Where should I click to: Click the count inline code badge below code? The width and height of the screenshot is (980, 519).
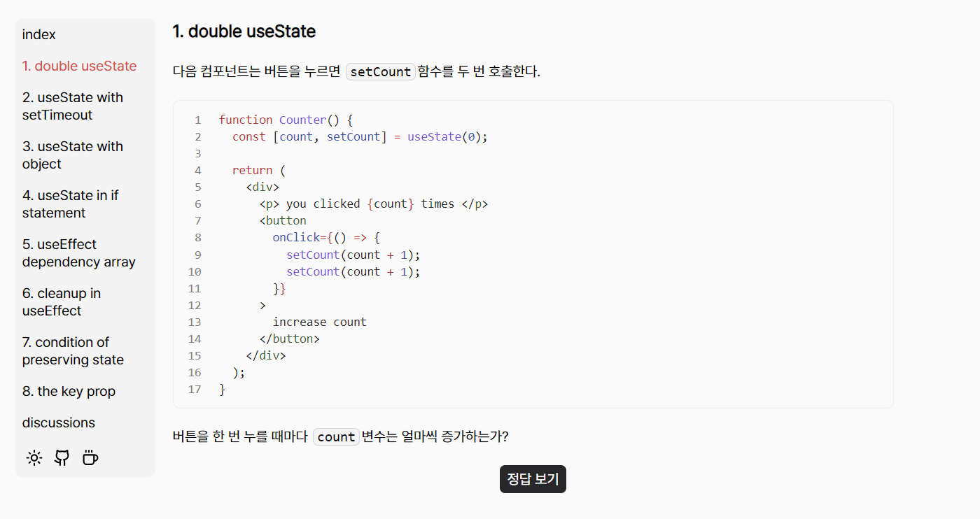[x=335, y=436]
